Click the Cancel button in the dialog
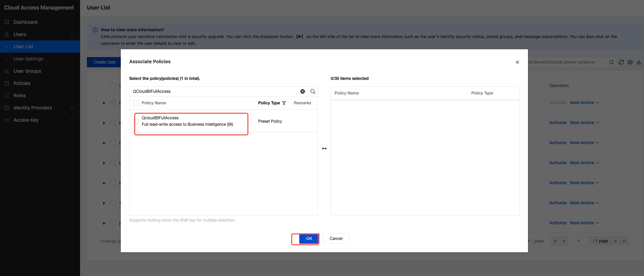 (336, 239)
